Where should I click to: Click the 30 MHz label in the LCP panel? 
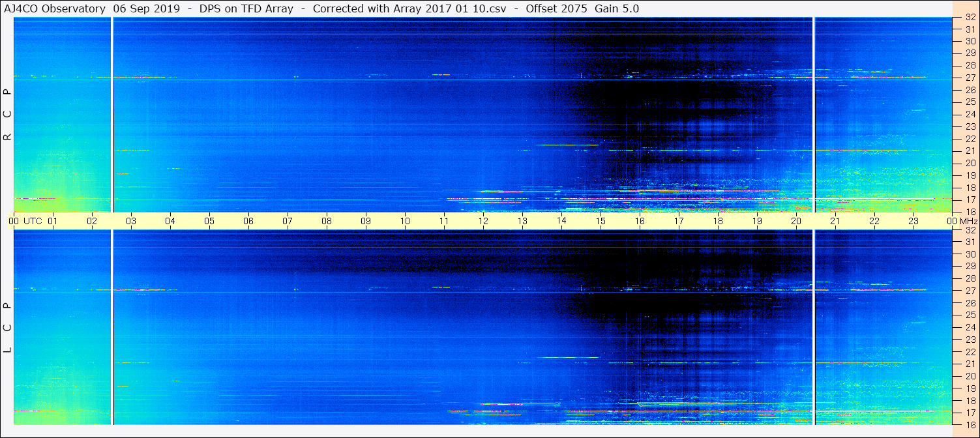point(970,254)
